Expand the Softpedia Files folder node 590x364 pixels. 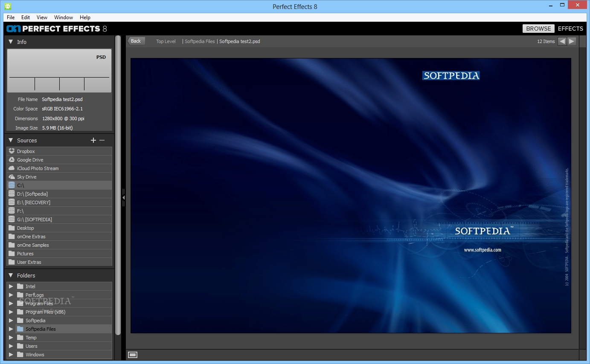coord(11,329)
